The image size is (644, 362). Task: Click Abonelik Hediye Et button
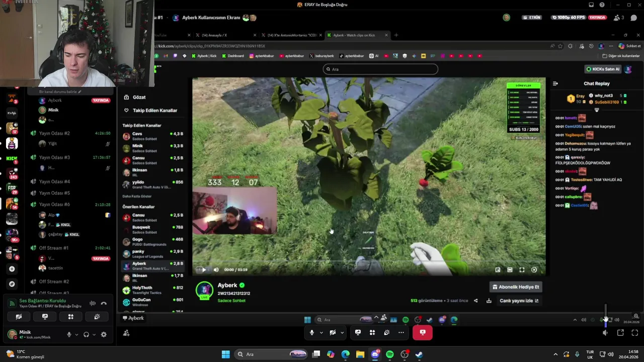(516, 287)
